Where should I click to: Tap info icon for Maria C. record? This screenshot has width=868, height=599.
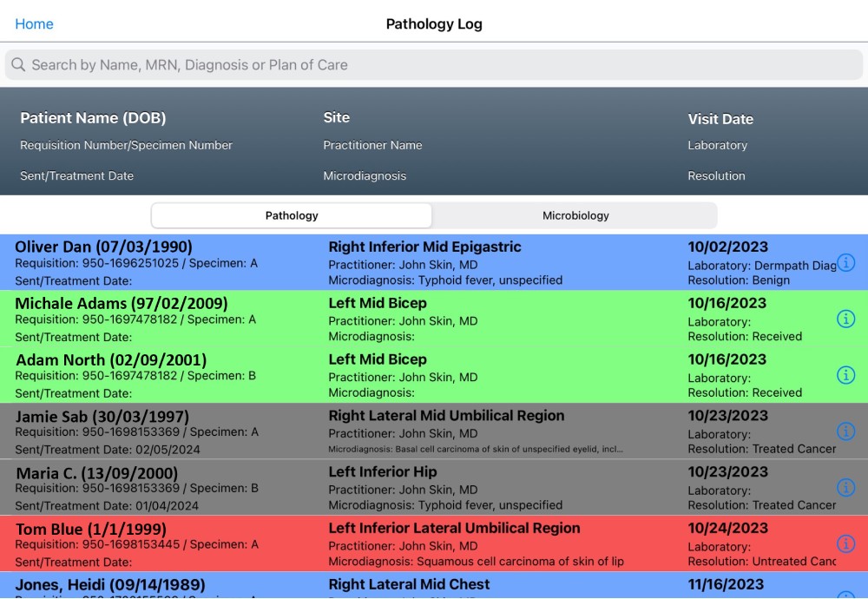845,488
